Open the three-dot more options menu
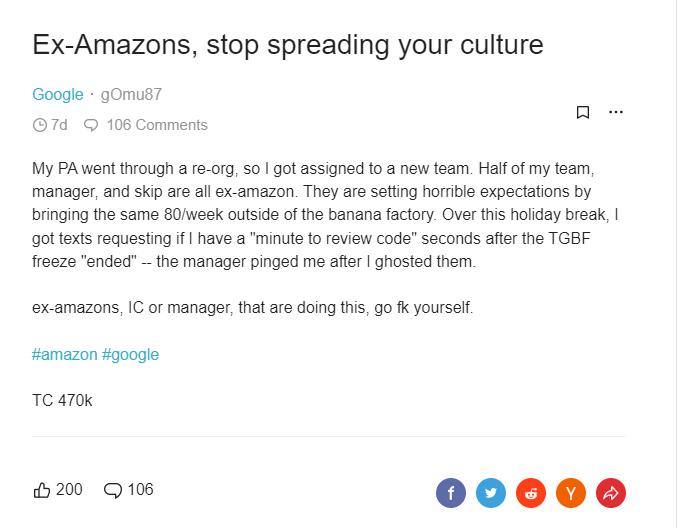Viewport: 680px width, 528px height. click(x=616, y=112)
